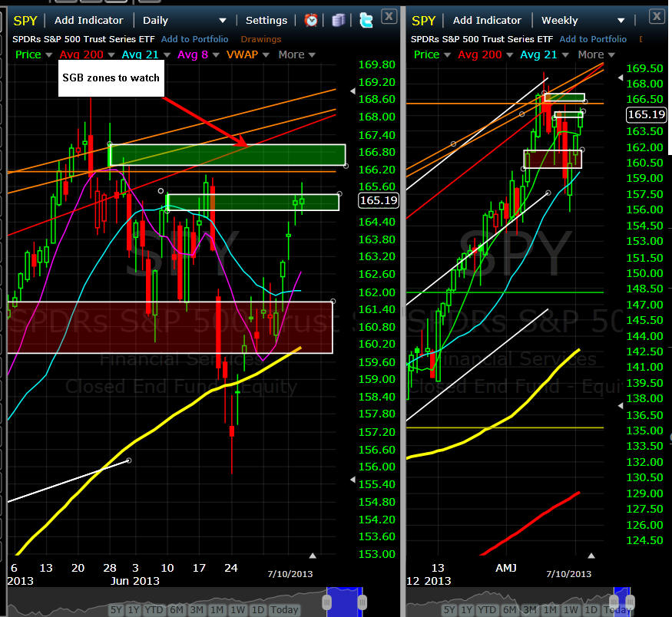Image resolution: width=672 pixels, height=617 pixels.
Task: Click the small triangle above the 7/10/2013 date
Action: (312, 555)
